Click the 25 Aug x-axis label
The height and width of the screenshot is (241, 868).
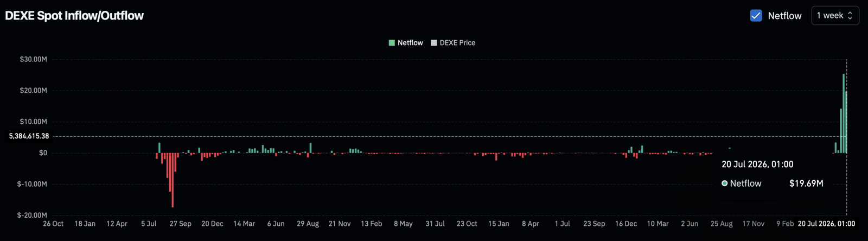[722, 224]
